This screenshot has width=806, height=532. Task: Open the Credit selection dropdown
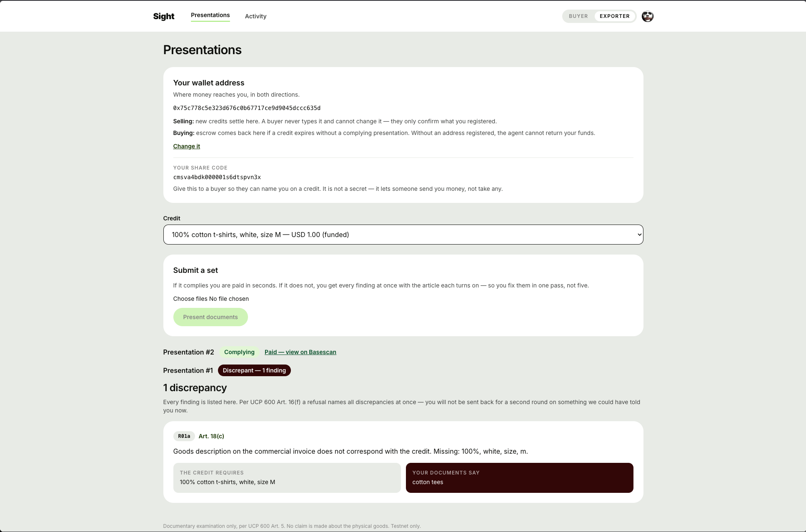click(403, 235)
